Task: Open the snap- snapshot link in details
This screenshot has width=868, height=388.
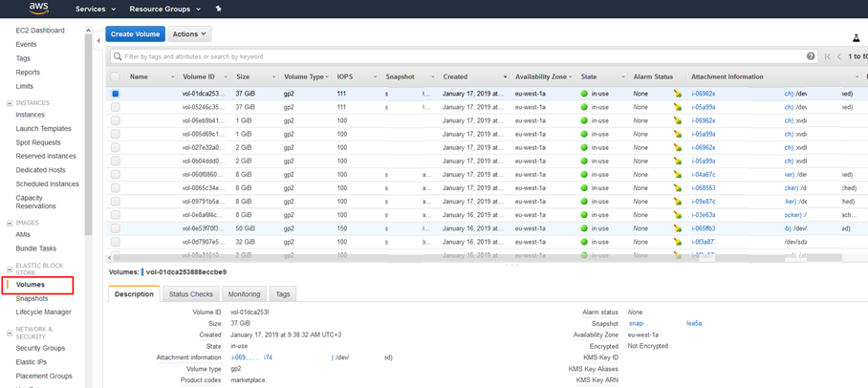Action: (x=637, y=323)
